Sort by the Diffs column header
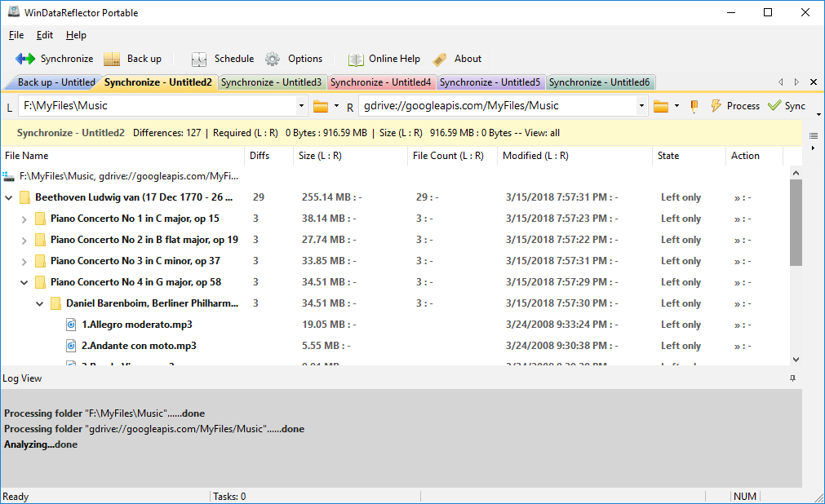The width and height of the screenshot is (825, 504). coord(268,156)
